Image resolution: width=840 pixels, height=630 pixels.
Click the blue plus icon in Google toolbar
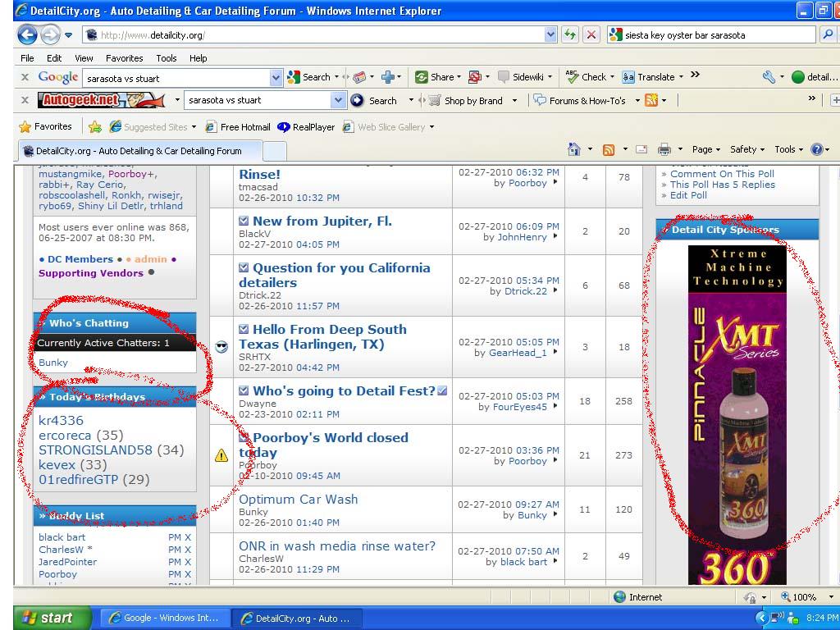pyautogui.click(x=387, y=77)
